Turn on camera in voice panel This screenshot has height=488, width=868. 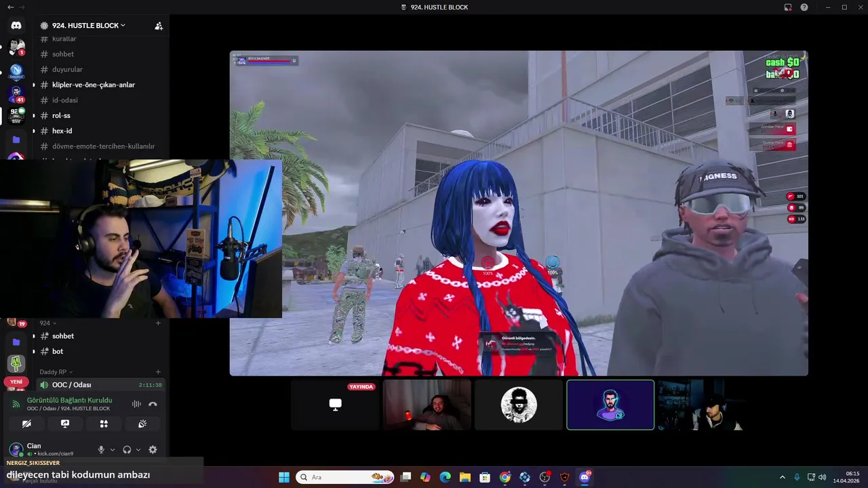[26, 424]
